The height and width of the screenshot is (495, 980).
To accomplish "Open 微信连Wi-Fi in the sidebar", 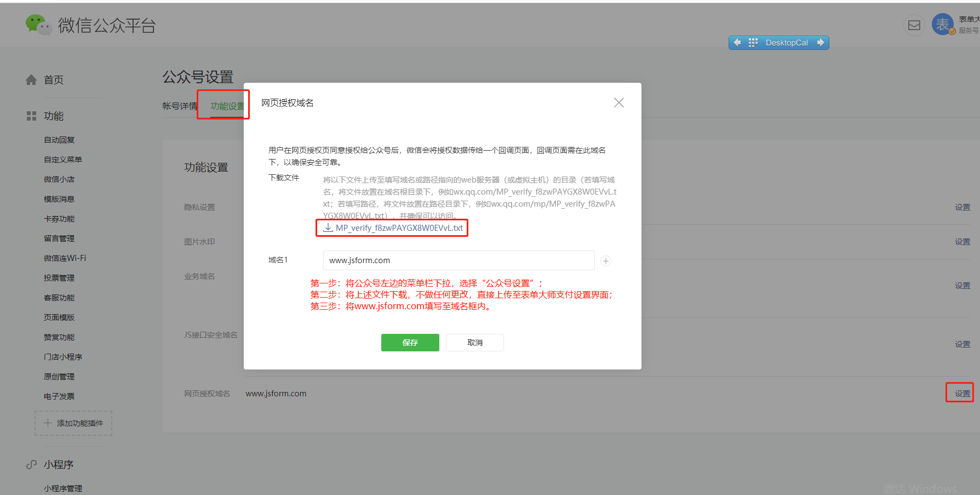I will click(65, 258).
